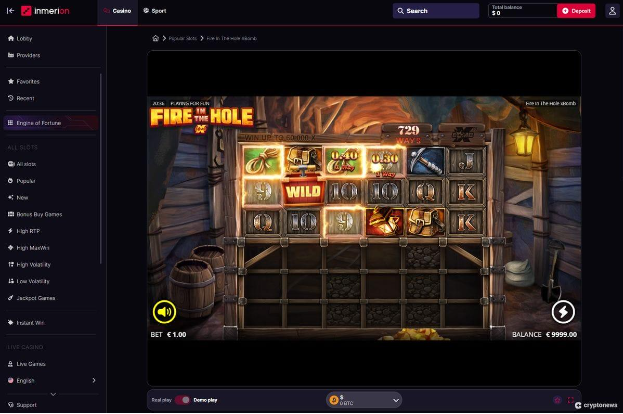Click the red lantern symbol on reels
This screenshot has height=414, width=623.
tap(384, 222)
